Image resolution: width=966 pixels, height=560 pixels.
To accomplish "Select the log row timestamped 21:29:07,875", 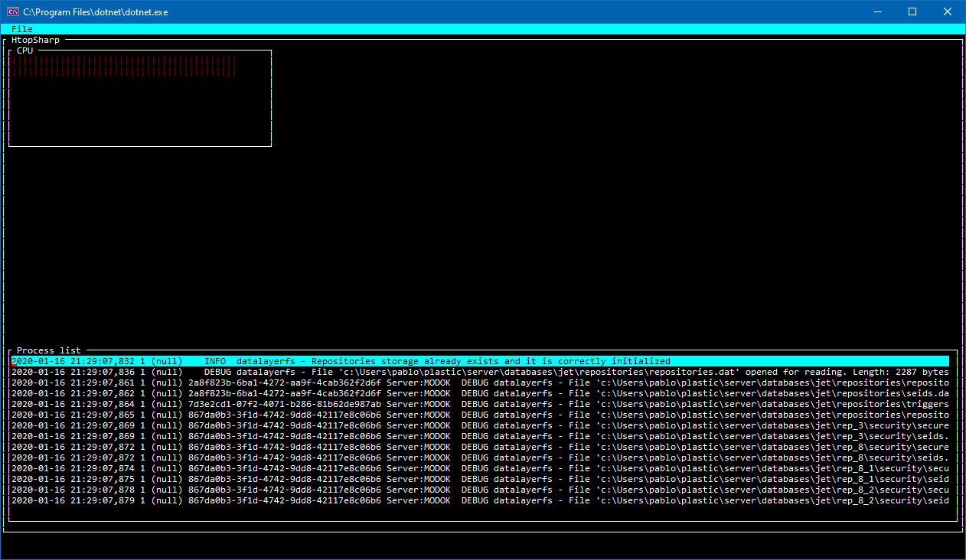I will 480,479.
